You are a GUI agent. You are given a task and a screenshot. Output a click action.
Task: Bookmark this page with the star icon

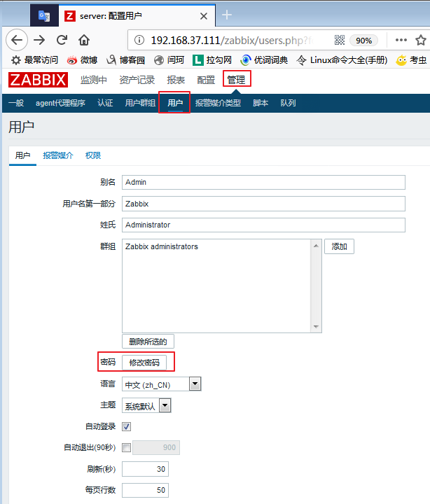[x=420, y=40]
